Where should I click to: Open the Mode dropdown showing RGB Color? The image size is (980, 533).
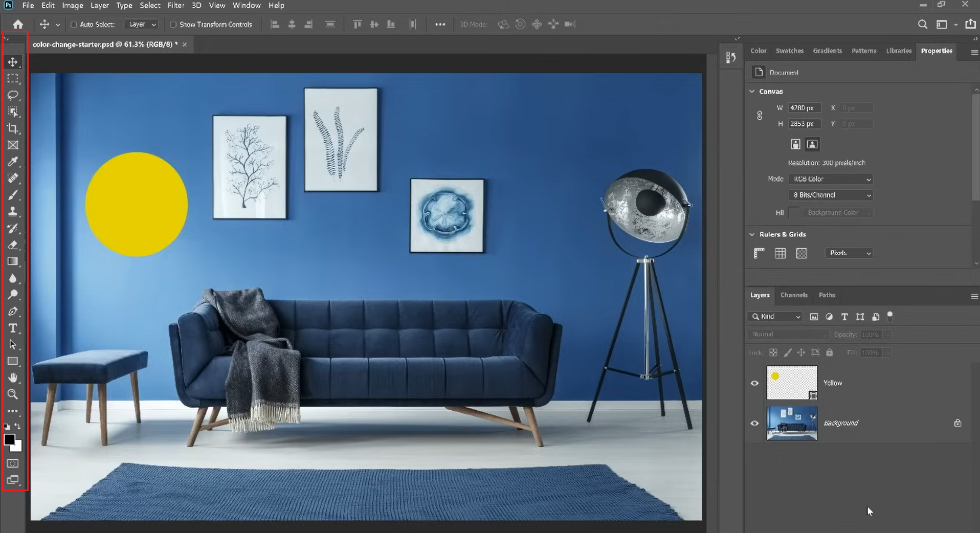(x=830, y=179)
